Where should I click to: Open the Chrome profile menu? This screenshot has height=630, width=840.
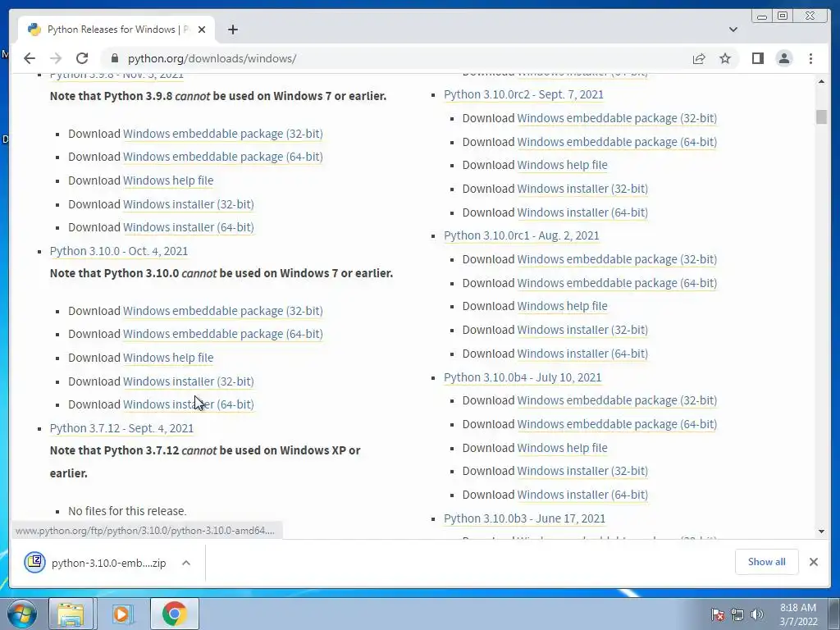[x=783, y=58]
